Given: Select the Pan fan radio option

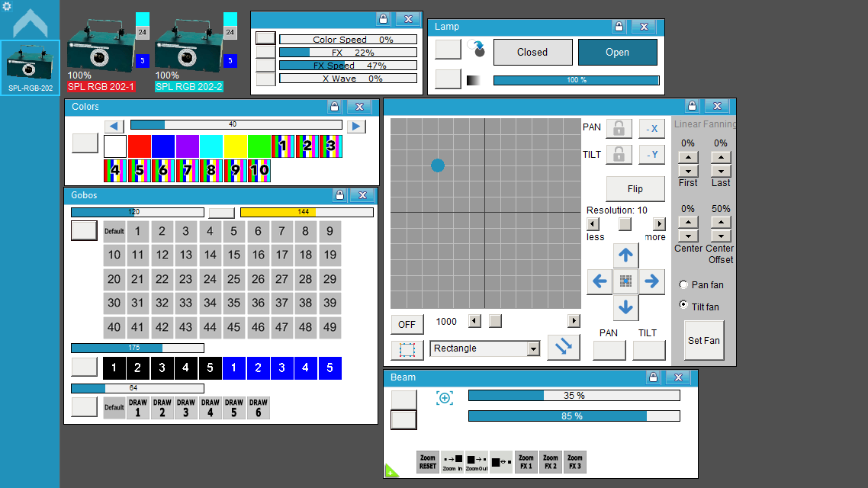Looking at the screenshot, I should point(683,284).
